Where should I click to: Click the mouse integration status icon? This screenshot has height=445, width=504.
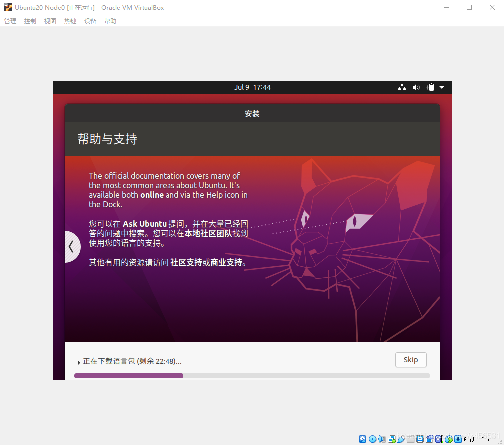click(x=449, y=439)
